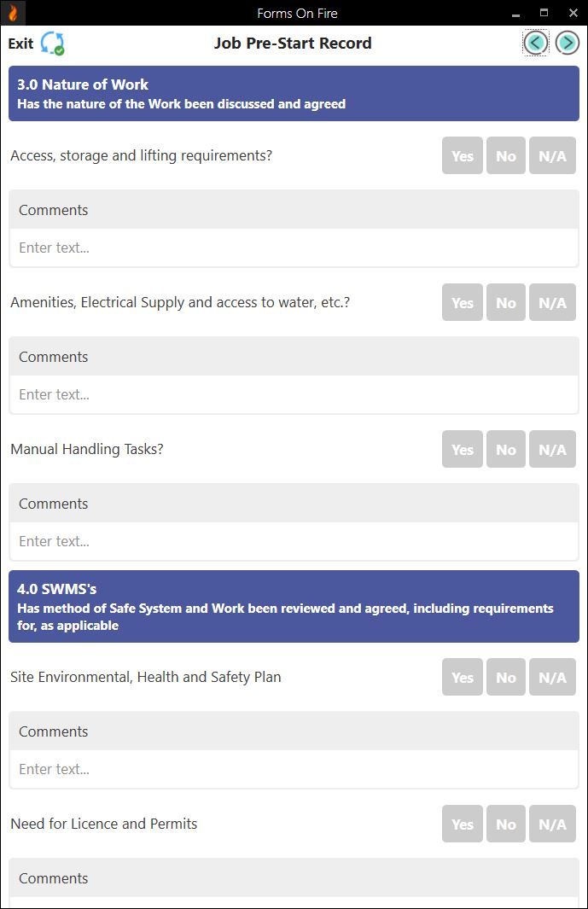Collapse the 3.0 Nature of Work section

coord(294,94)
